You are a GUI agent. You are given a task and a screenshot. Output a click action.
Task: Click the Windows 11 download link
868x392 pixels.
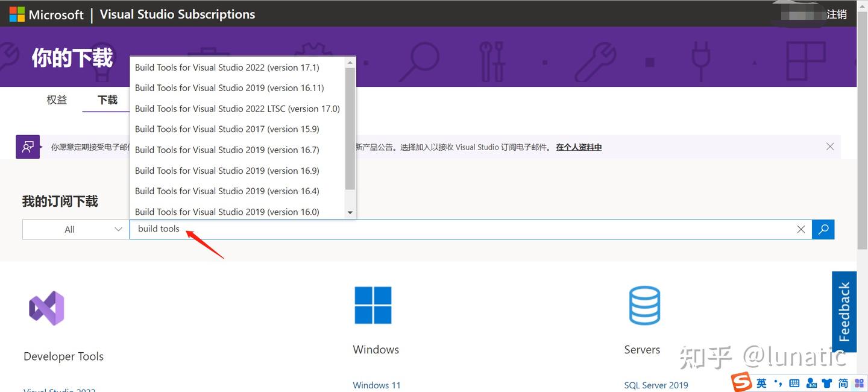[x=376, y=385]
